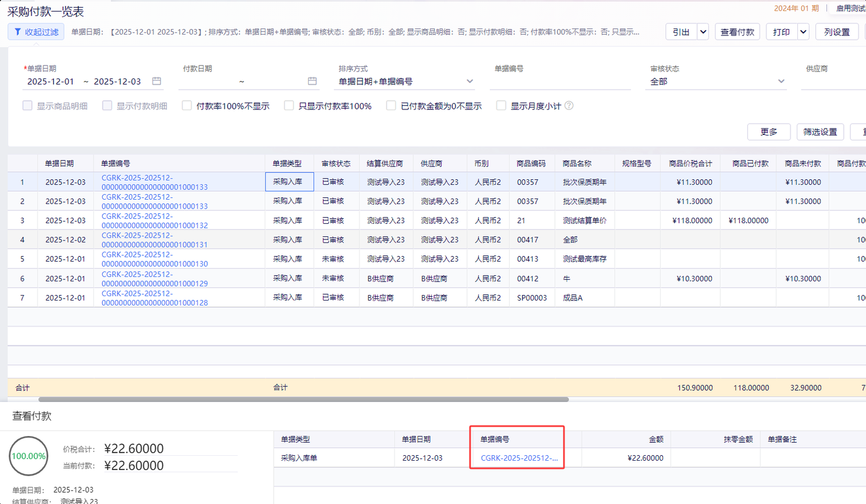Expand the 引出 dropdown arrow
The width and height of the screenshot is (866, 504).
tap(703, 32)
